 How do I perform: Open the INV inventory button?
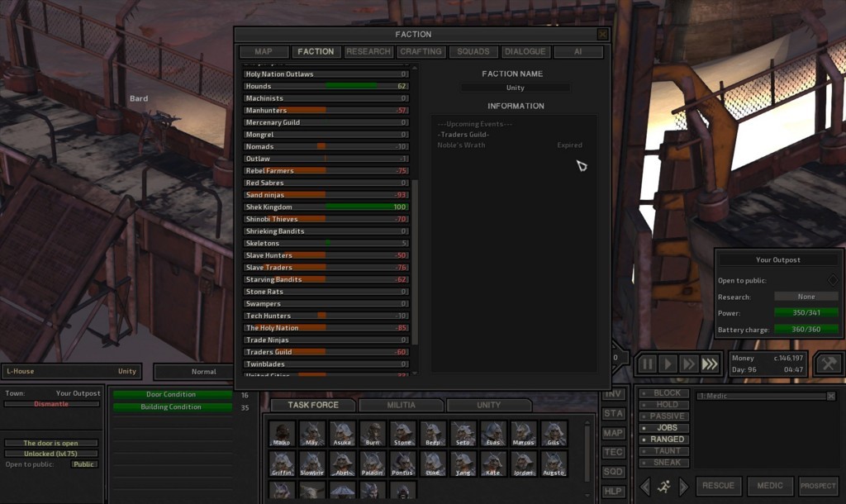pos(613,394)
